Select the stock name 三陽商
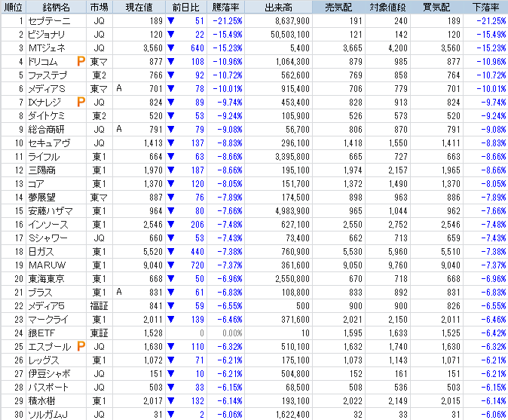 pos(41,170)
